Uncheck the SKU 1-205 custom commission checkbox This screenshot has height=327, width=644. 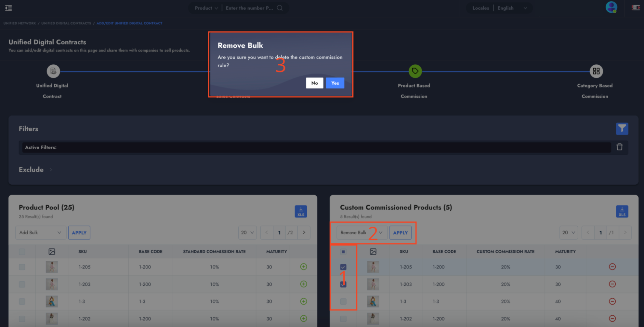click(343, 267)
